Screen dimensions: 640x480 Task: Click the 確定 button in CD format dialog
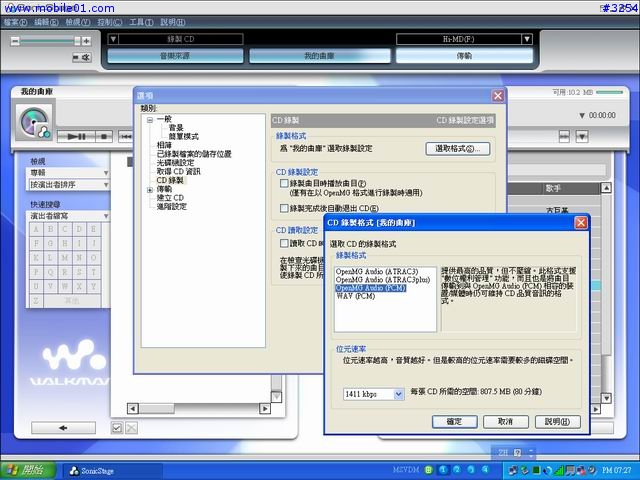pyautogui.click(x=454, y=422)
